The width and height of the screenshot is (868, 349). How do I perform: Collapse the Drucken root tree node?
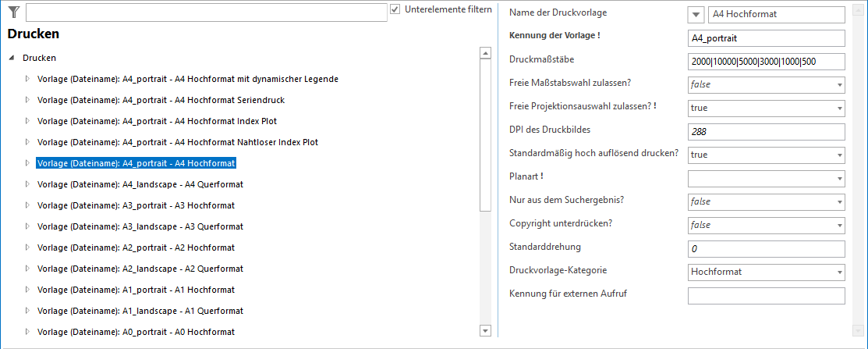pyautogui.click(x=12, y=58)
